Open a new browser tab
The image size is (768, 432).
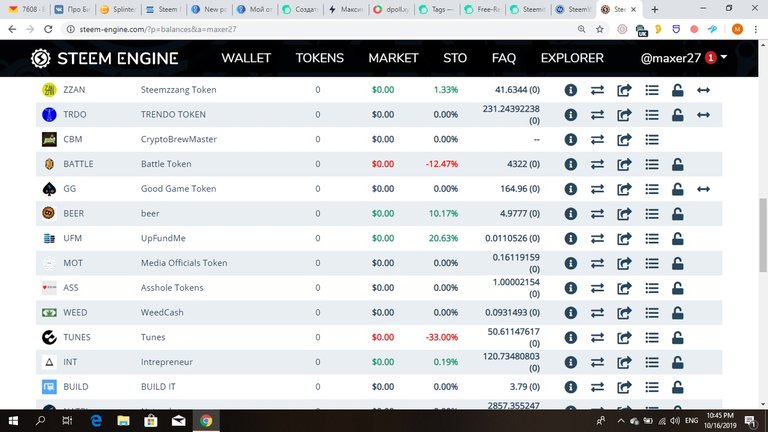click(x=654, y=9)
